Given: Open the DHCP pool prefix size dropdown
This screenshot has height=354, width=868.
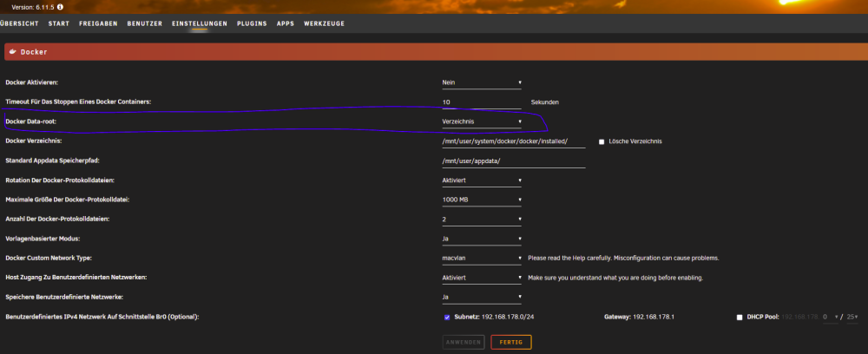Looking at the screenshot, I should click(852, 317).
